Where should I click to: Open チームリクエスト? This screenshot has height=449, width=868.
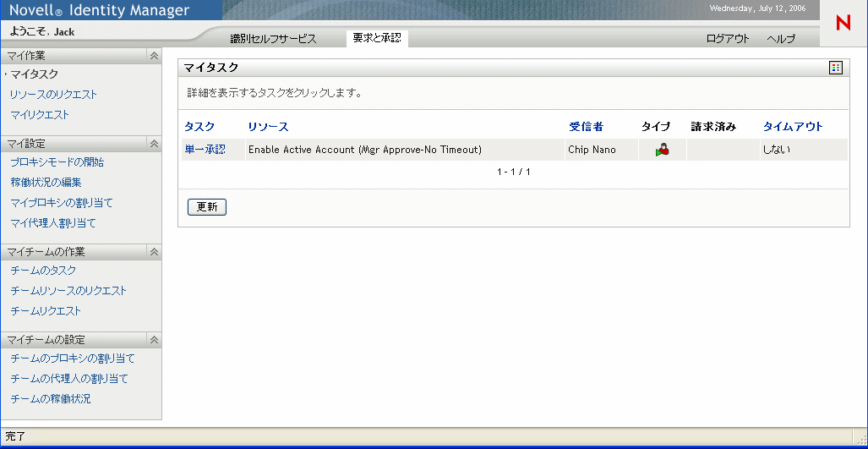point(46,310)
